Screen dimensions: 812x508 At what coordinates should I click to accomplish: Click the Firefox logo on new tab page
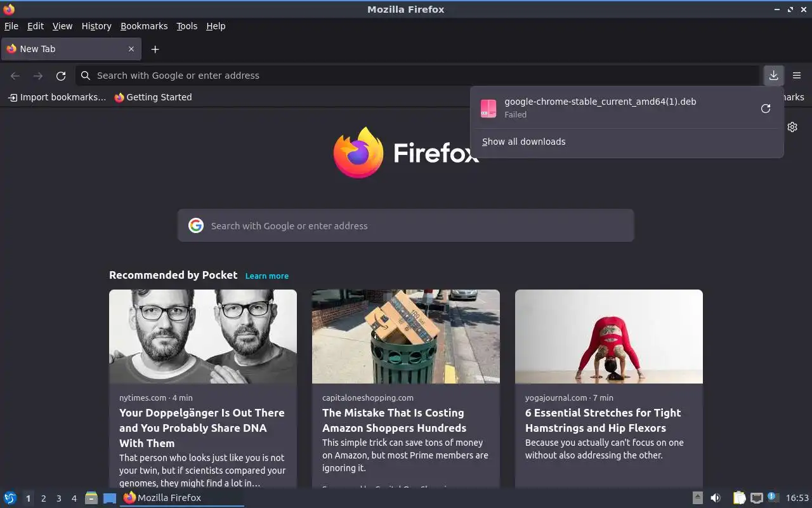358,152
